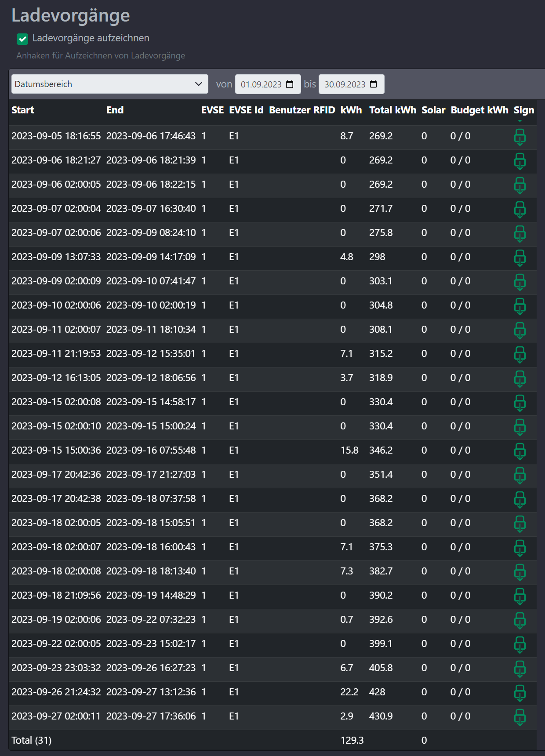Click the Total kWh column header

392,110
